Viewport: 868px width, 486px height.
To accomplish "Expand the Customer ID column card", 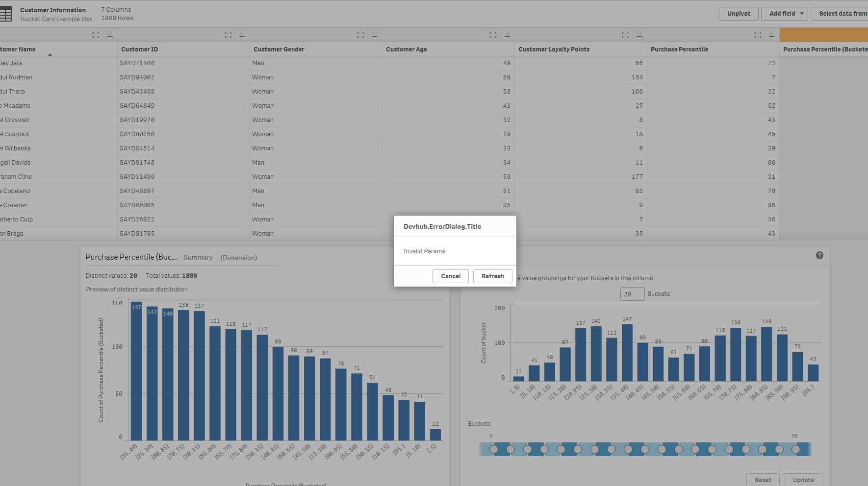I will [228, 35].
